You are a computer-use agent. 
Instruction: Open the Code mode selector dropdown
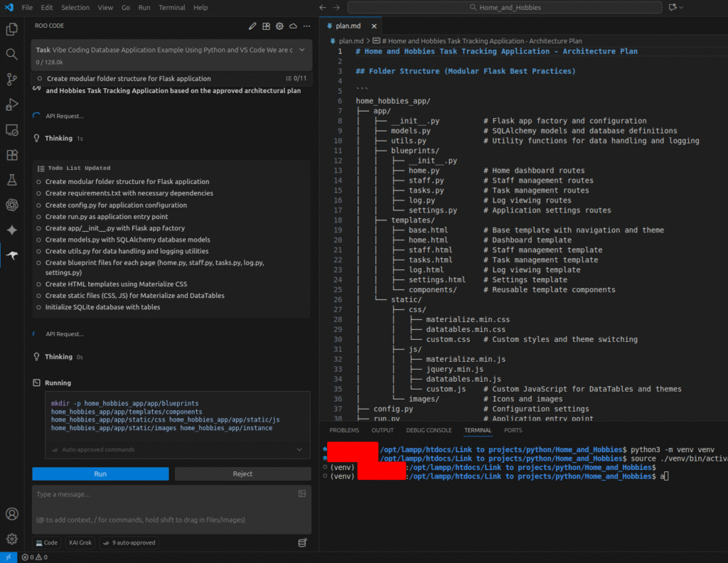[x=47, y=542]
